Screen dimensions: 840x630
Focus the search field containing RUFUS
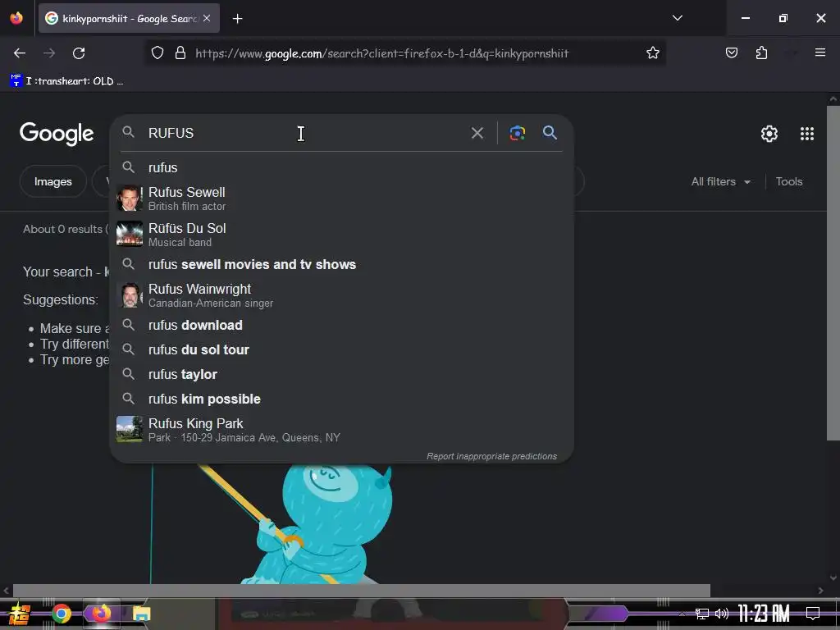[x=305, y=133]
